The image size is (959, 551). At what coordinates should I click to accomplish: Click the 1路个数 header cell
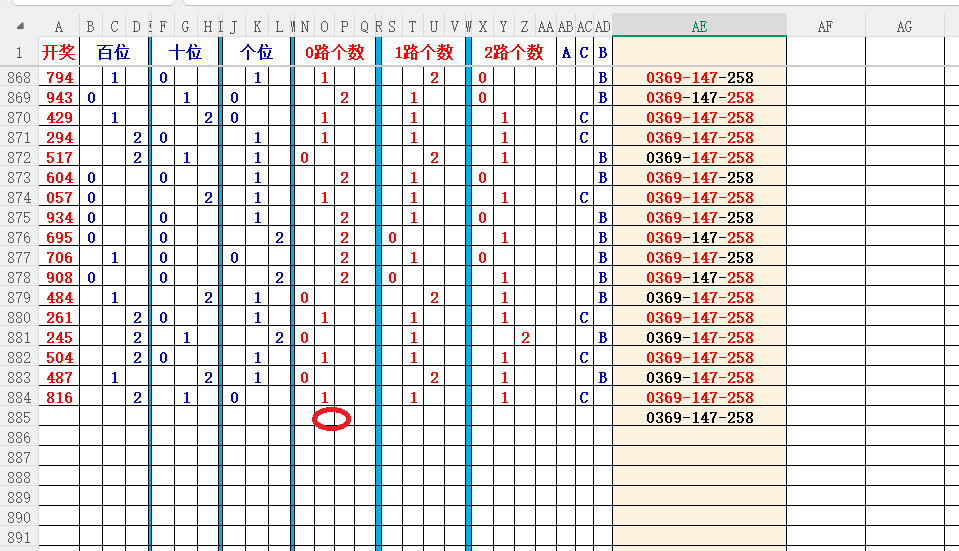pyautogui.click(x=424, y=52)
